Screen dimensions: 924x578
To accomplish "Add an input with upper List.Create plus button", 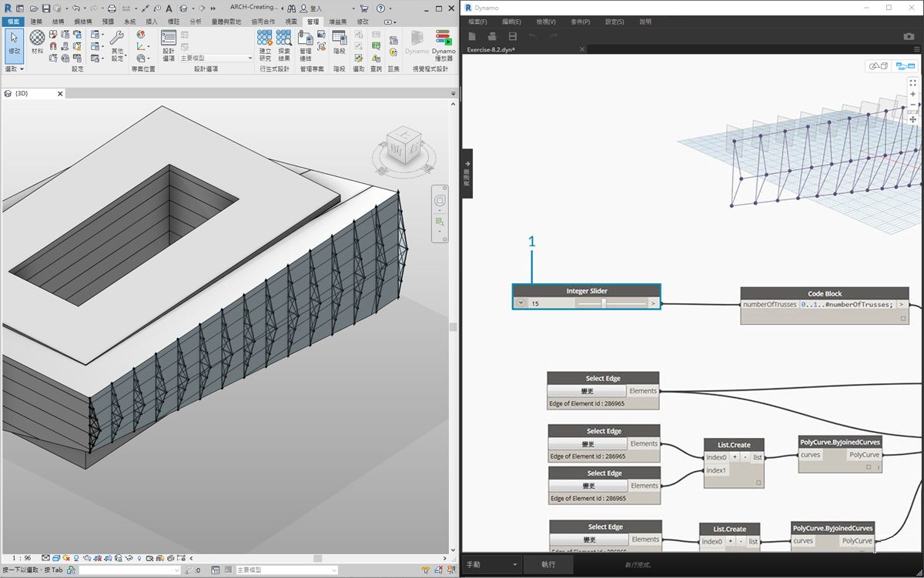I will coord(735,457).
